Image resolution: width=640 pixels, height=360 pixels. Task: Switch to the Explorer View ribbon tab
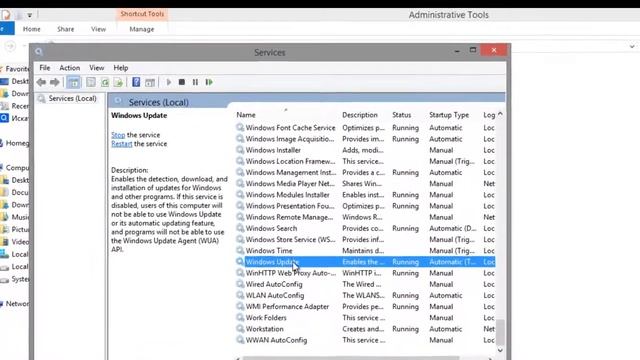pos(98,29)
